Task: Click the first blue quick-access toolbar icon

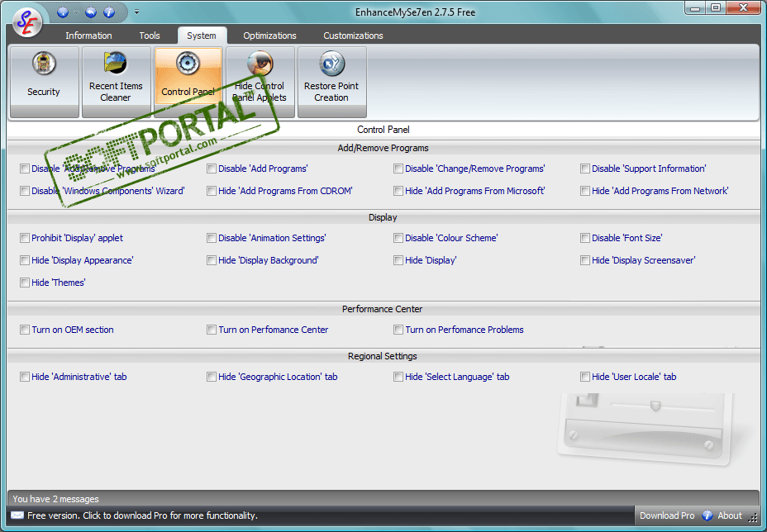Action: tap(63, 12)
